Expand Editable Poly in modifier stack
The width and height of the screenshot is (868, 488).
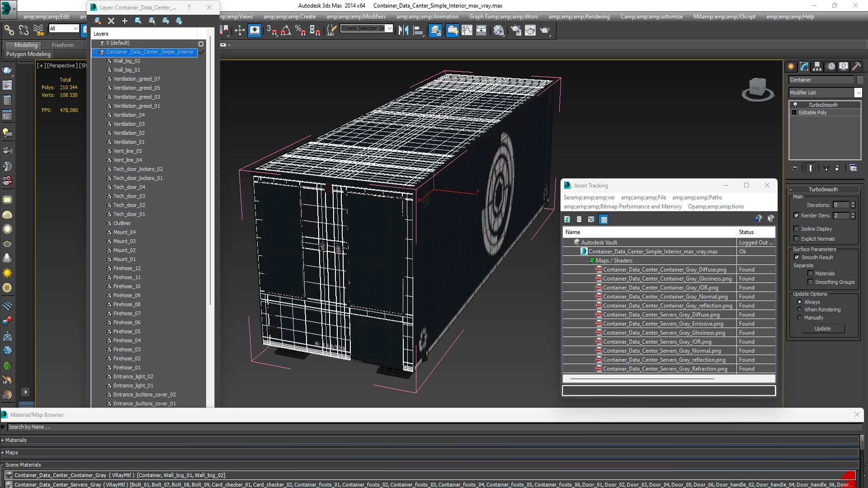click(x=794, y=113)
